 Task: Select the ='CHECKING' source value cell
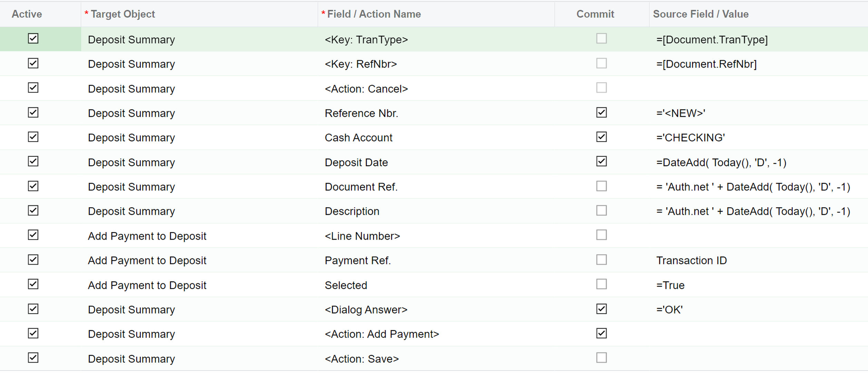[x=690, y=138]
